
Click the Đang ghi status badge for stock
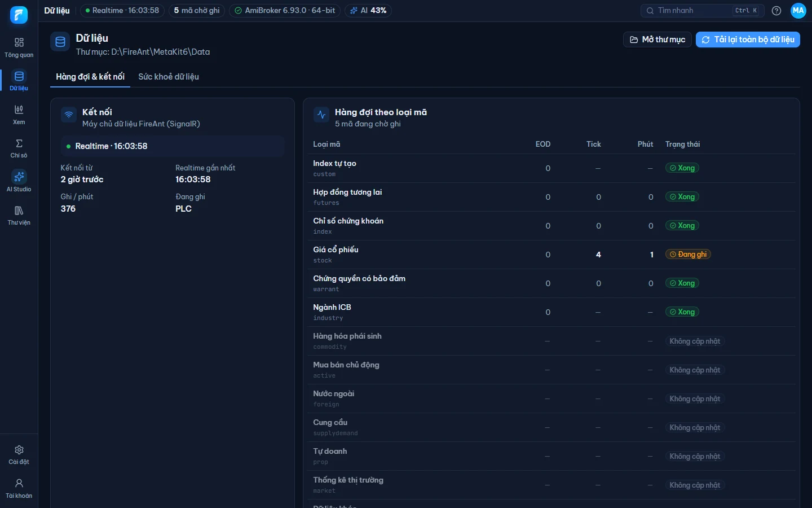(x=688, y=255)
